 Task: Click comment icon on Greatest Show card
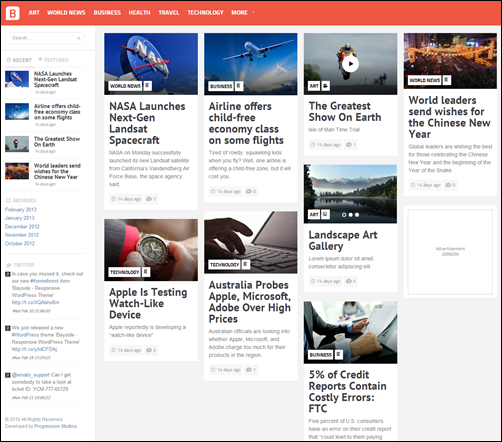(349, 145)
